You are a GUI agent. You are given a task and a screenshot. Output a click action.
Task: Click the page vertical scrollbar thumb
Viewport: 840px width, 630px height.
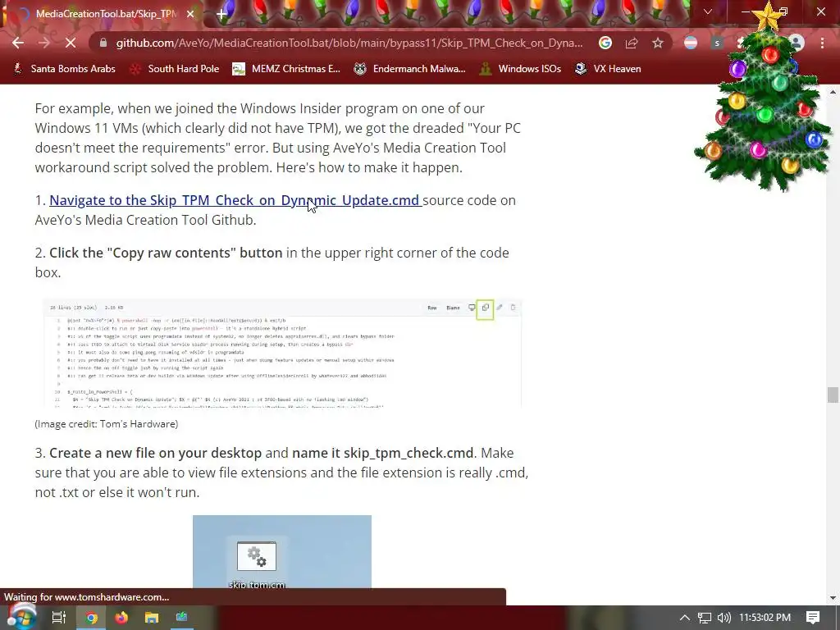pos(833,395)
